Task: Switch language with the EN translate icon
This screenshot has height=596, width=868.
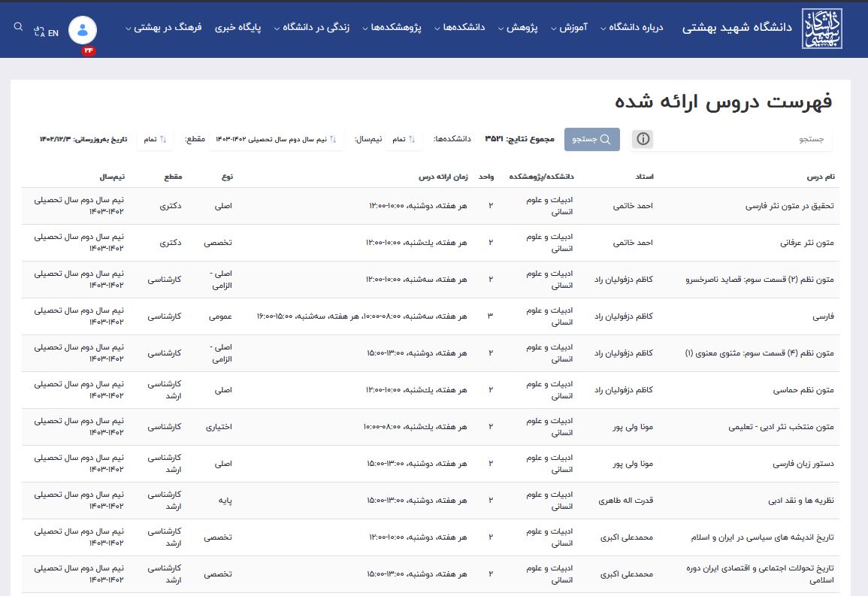Action: [47, 32]
